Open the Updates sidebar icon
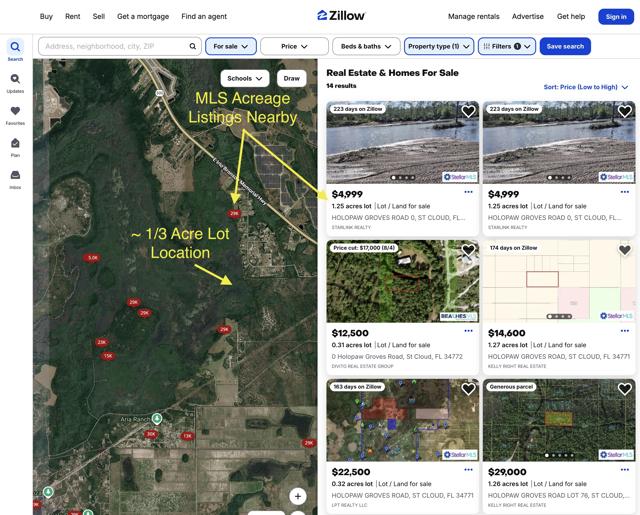 pyautogui.click(x=15, y=83)
